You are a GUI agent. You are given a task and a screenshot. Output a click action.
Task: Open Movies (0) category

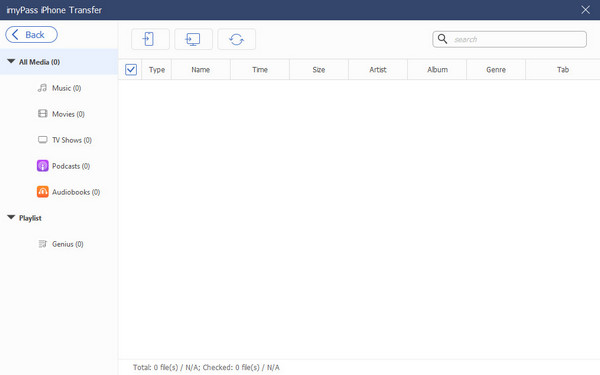tap(68, 114)
